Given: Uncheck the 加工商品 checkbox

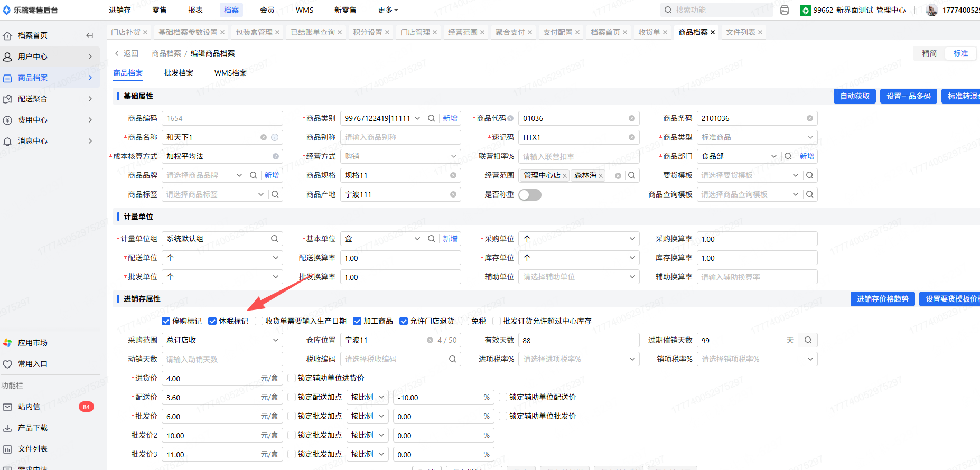Looking at the screenshot, I should 357,321.
